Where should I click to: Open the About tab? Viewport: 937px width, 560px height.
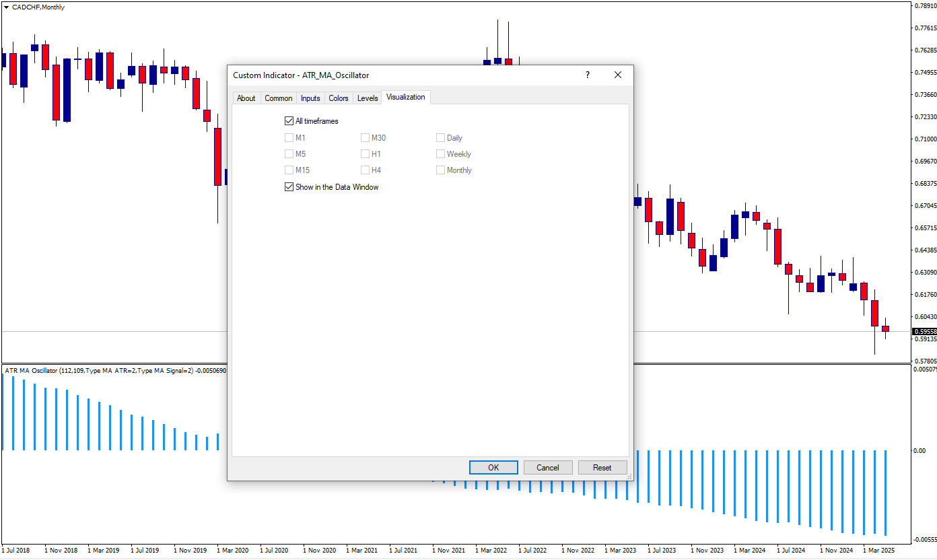[x=246, y=98]
